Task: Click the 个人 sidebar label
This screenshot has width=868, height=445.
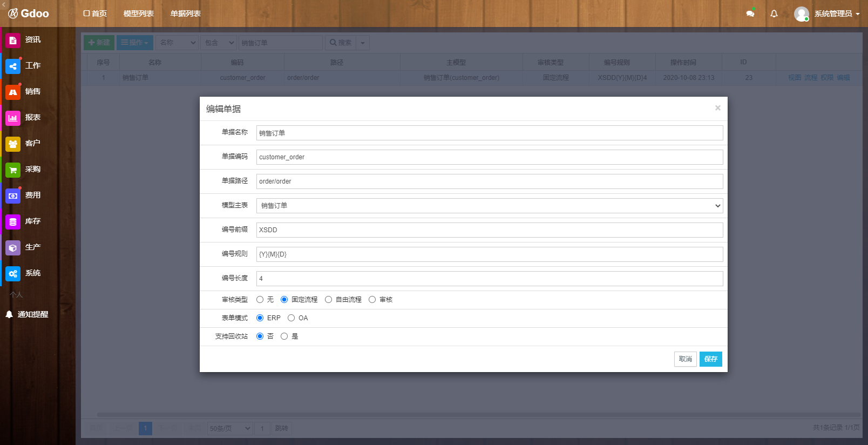Action: point(16,295)
